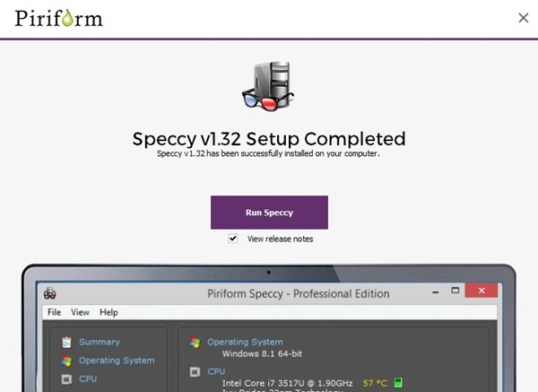The image size is (538, 392).
Task: Click the Speccy icon in preview titlebar
Action: [x=50, y=293]
